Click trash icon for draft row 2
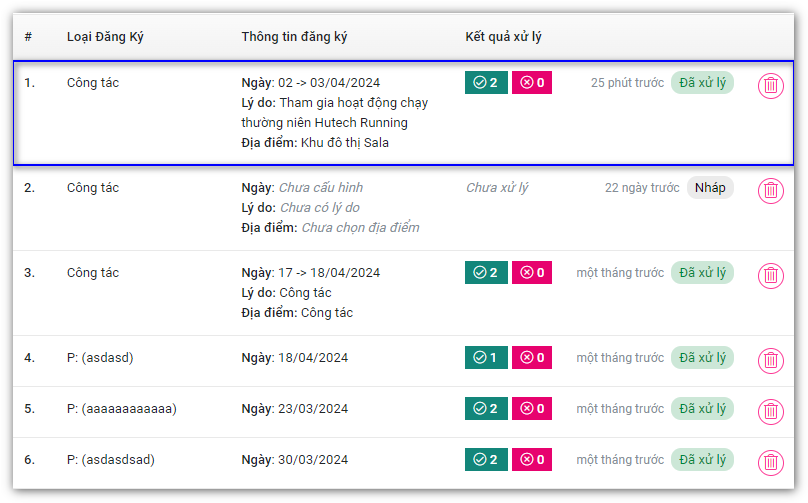 (771, 191)
